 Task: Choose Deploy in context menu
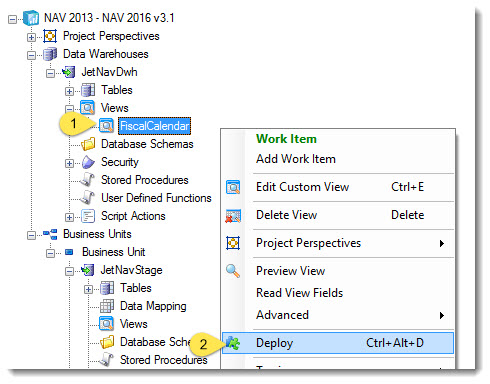(x=338, y=343)
